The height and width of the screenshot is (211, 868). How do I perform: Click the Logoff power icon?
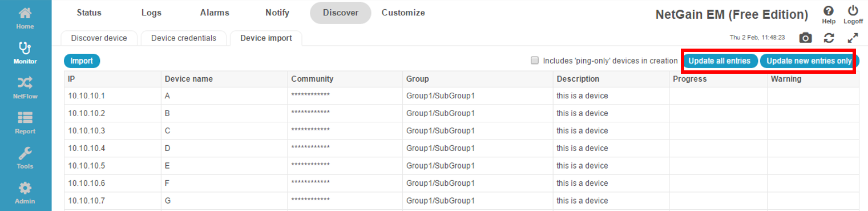[x=853, y=11]
